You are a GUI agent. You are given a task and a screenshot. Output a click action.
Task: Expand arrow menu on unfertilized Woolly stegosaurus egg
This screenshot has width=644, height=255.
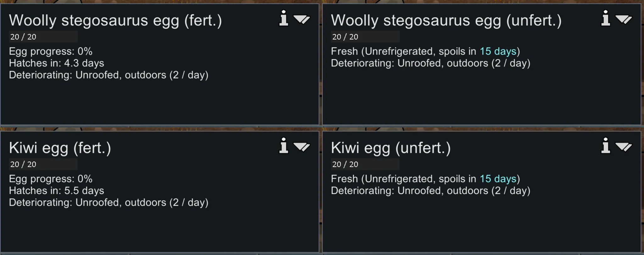[x=624, y=19]
